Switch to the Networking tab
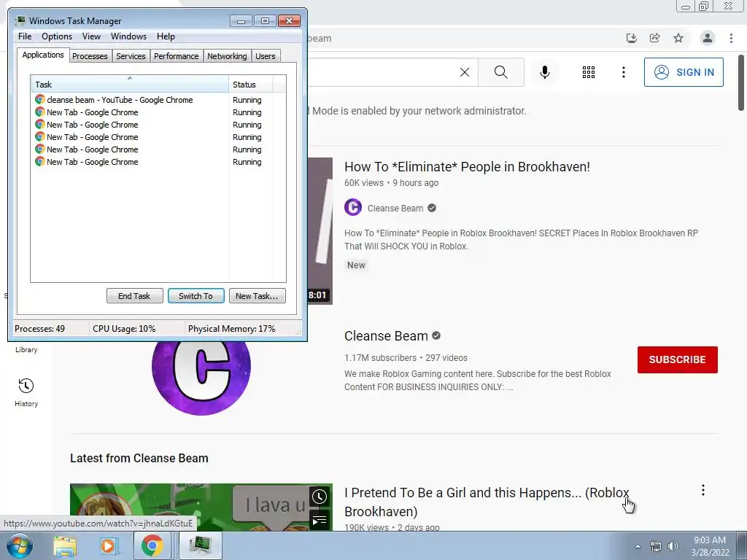This screenshot has width=747, height=560. [227, 56]
